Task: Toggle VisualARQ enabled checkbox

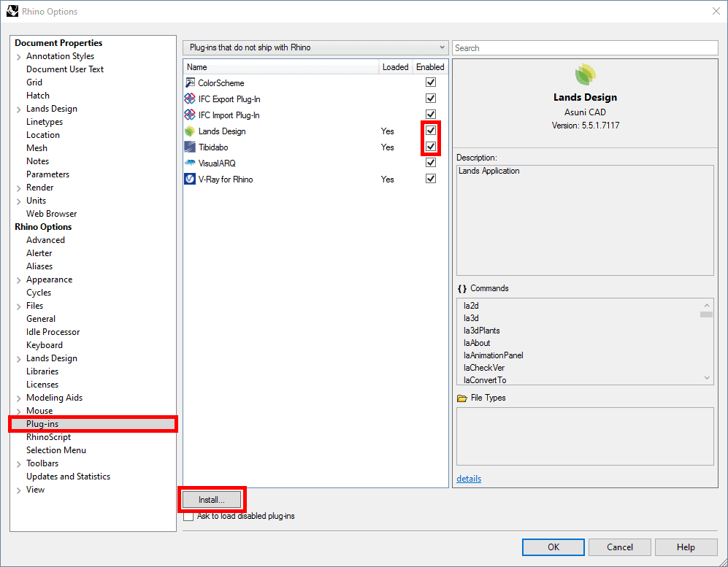Action: click(430, 163)
